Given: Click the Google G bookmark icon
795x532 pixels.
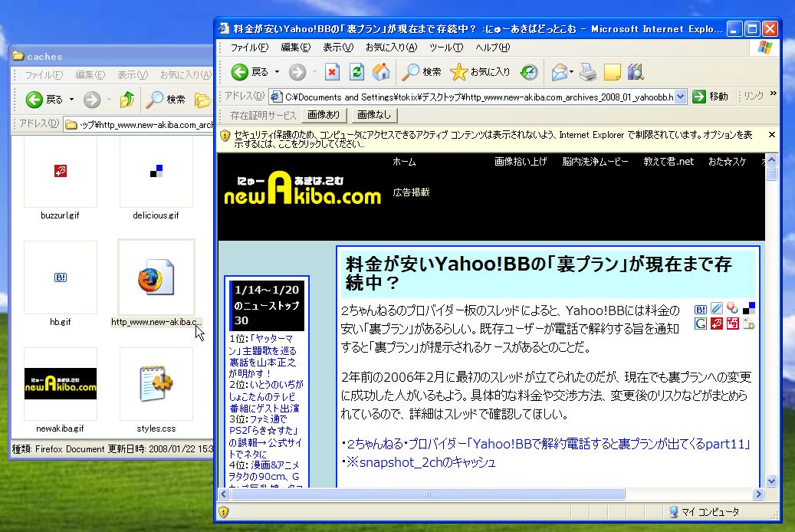Looking at the screenshot, I should pos(701,323).
